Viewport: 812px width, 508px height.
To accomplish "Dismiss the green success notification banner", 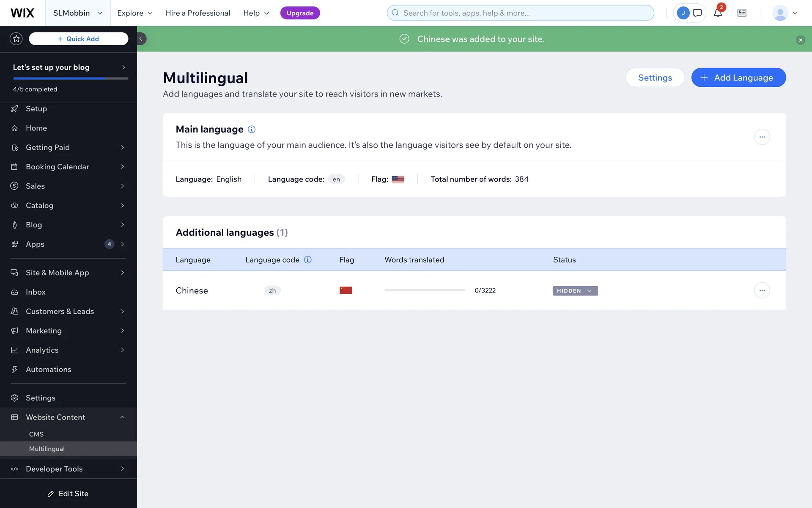I will click(800, 40).
